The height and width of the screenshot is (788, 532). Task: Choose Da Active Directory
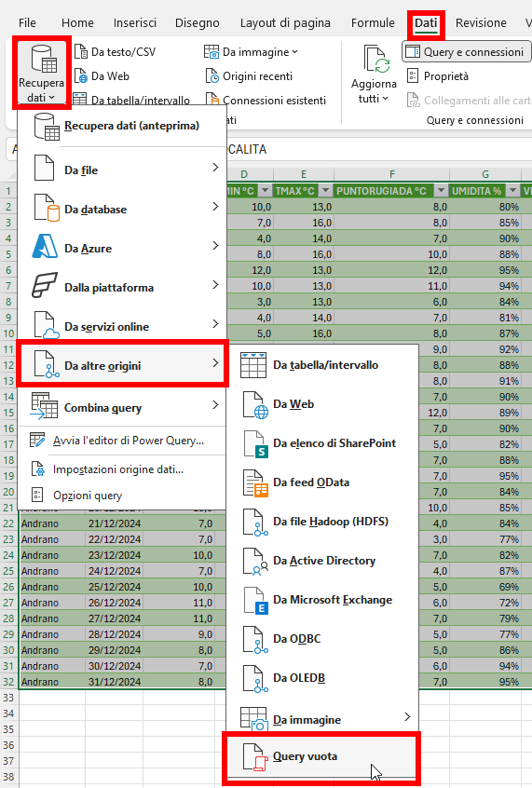click(x=322, y=561)
